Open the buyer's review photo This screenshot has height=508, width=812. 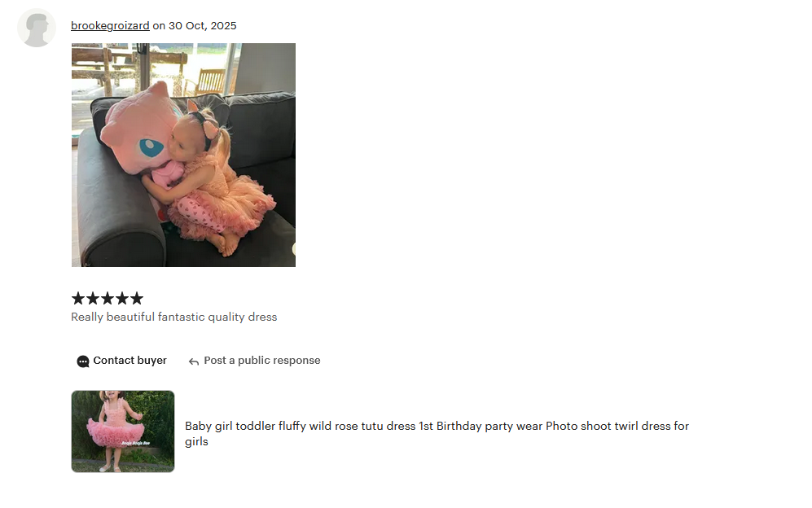[x=183, y=155]
